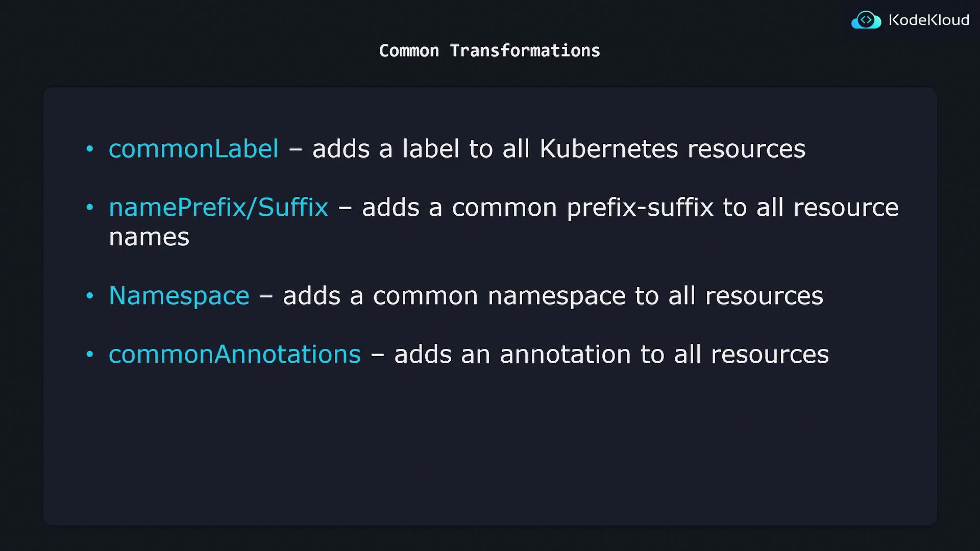Click the KodeKloud brand name text
The height and width of the screenshot is (551, 980).
click(928, 20)
